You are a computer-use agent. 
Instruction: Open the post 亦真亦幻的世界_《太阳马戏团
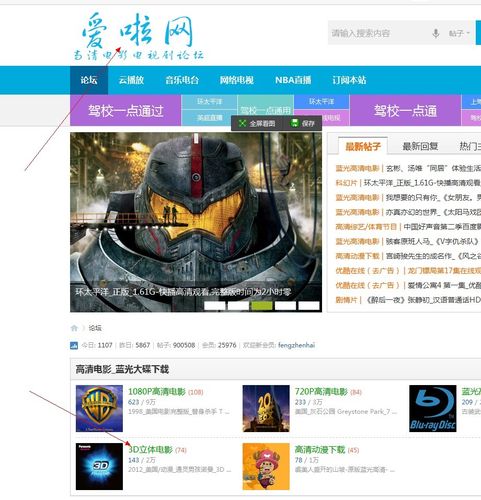pos(433,212)
